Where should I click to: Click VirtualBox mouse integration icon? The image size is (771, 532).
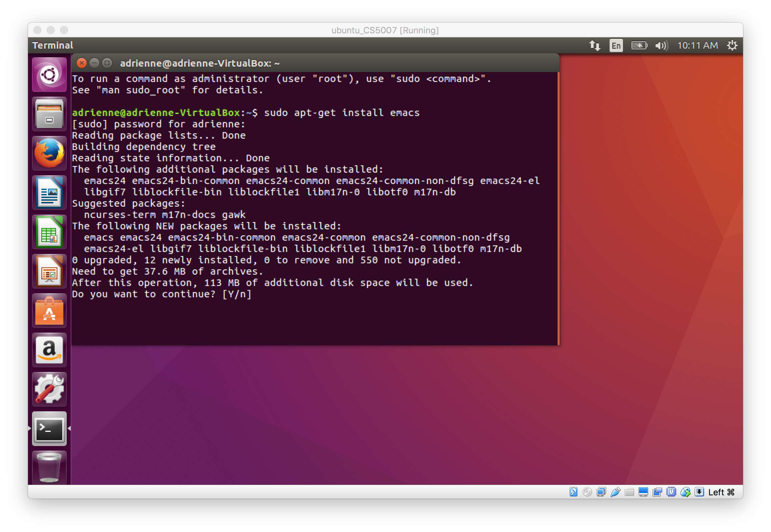pyautogui.click(x=685, y=492)
